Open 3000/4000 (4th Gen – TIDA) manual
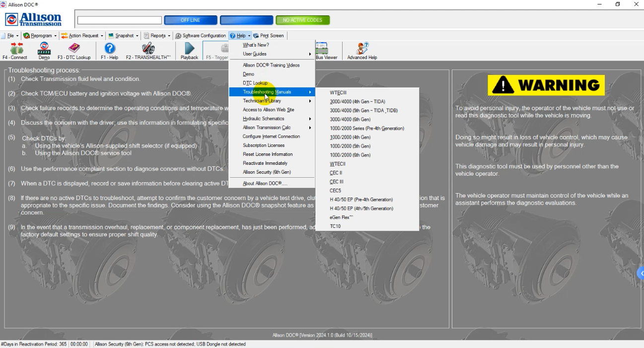The width and height of the screenshot is (644, 348). pos(367,102)
